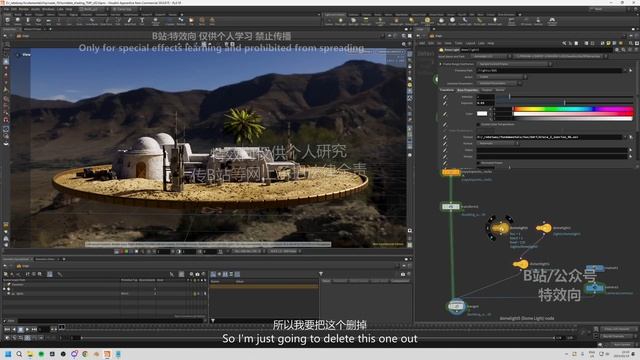Click the white Color swatch

(482, 113)
